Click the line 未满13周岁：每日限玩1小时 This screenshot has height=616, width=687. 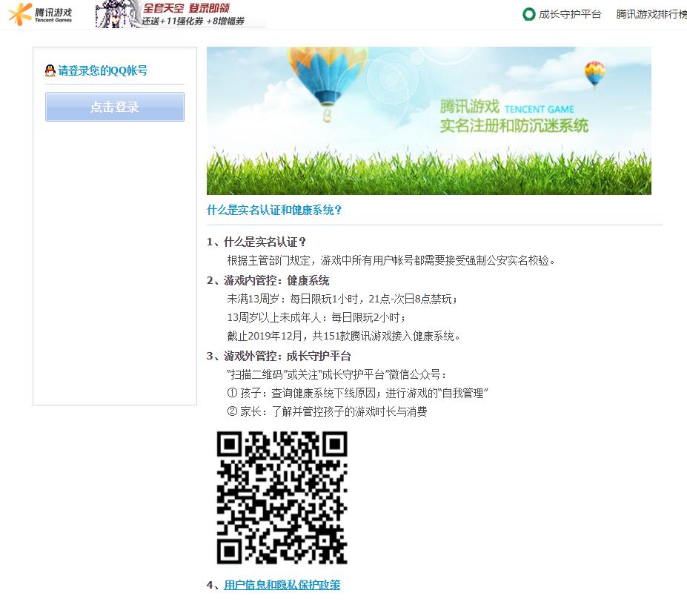coord(342,299)
